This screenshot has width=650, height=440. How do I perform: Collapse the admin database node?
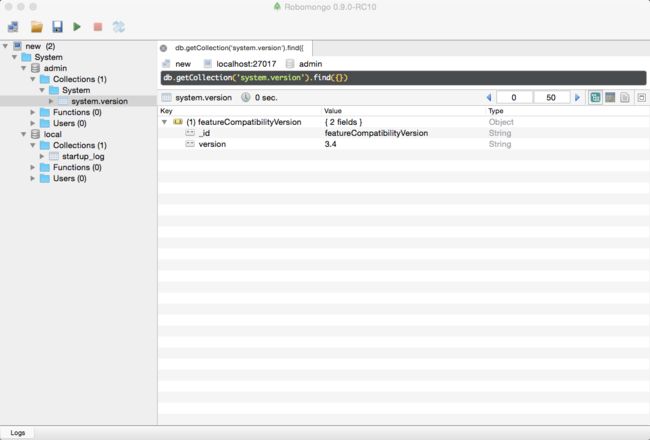tap(24, 68)
